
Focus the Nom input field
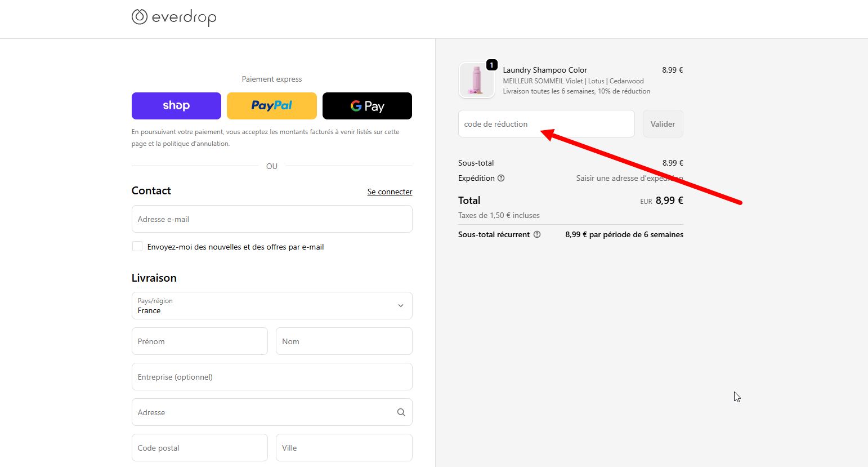344,341
